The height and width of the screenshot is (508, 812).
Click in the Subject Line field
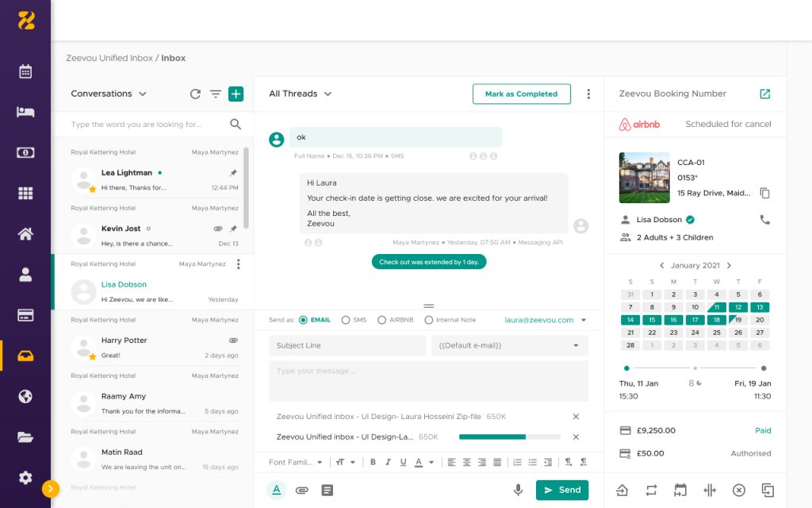[x=347, y=346]
